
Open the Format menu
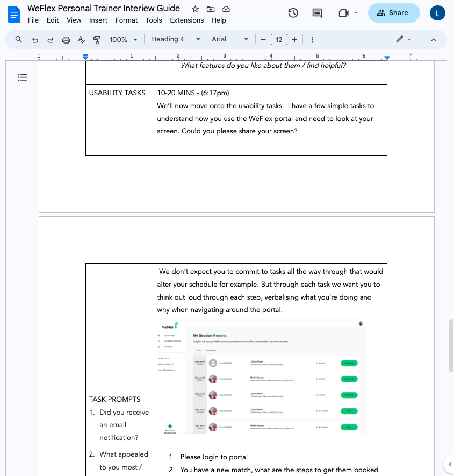tap(126, 20)
